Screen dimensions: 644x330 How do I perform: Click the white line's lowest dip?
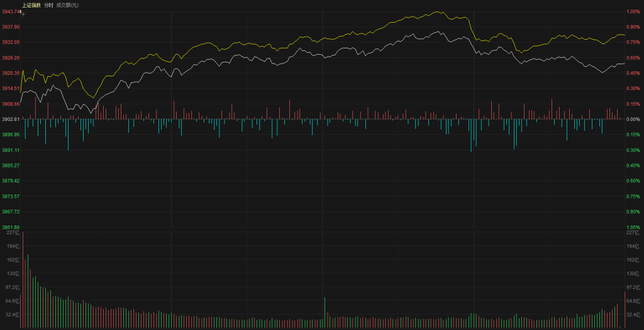(x=92, y=113)
